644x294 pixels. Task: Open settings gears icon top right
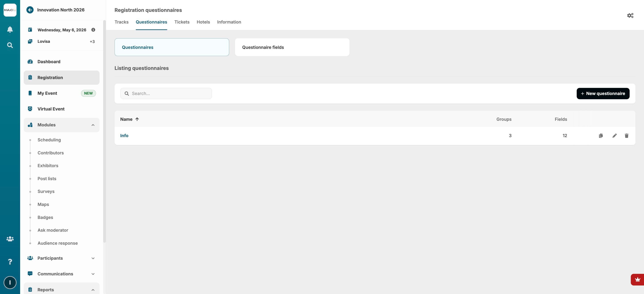click(630, 15)
